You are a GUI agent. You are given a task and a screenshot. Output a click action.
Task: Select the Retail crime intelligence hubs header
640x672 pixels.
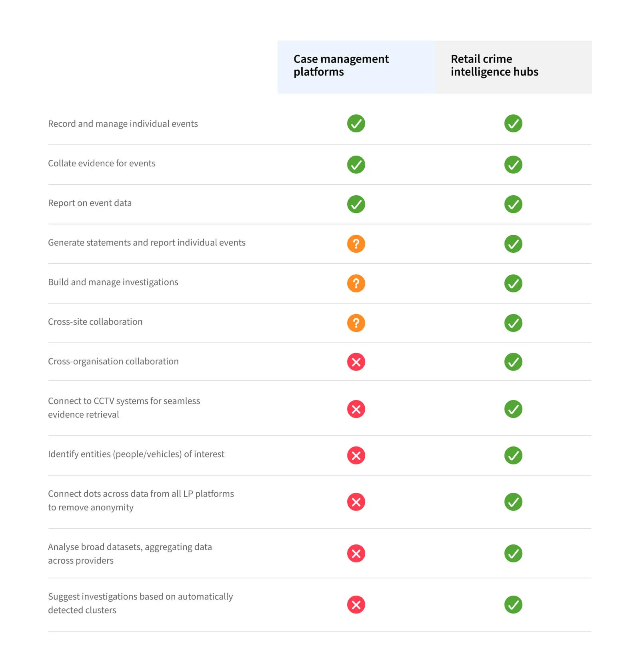click(x=513, y=67)
